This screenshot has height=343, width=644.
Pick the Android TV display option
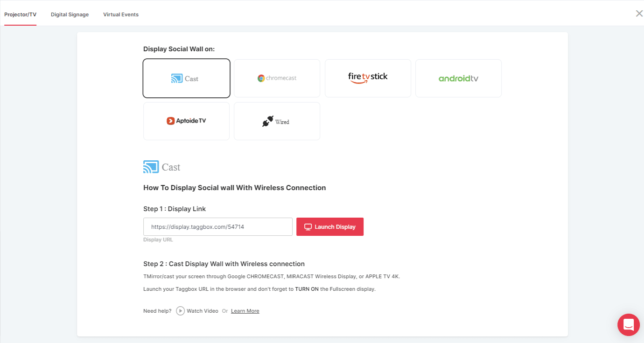[x=458, y=78]
